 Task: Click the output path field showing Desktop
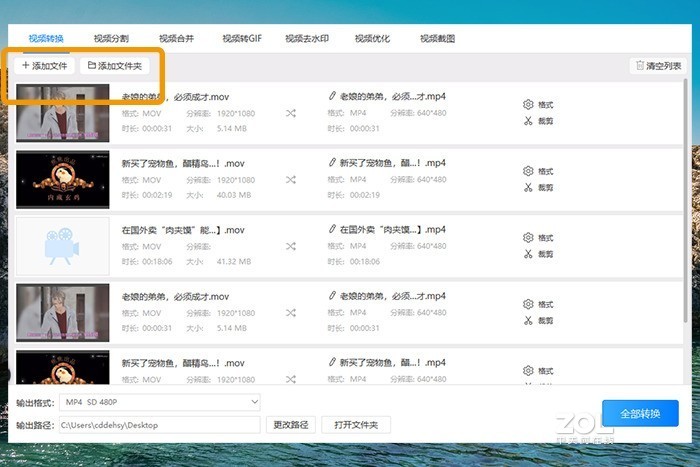click(160, 425)
